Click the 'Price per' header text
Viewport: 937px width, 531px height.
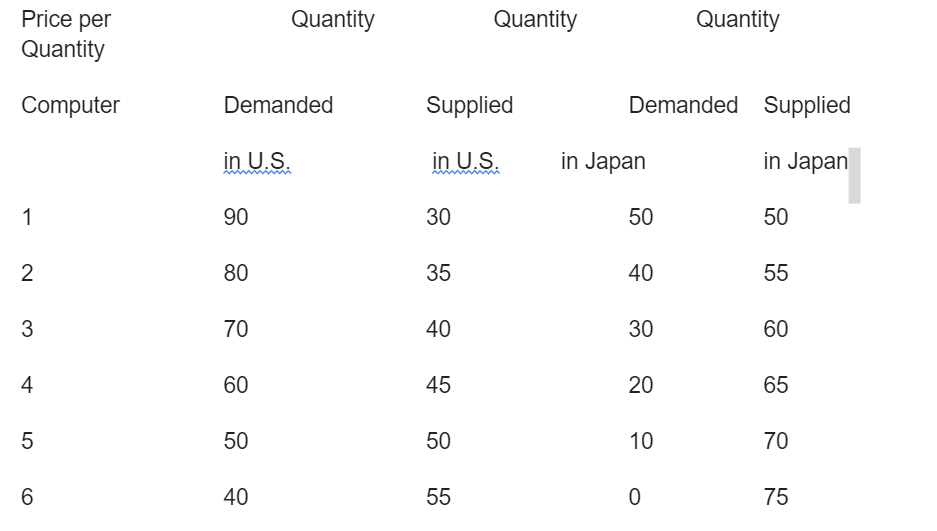[66, 20]
